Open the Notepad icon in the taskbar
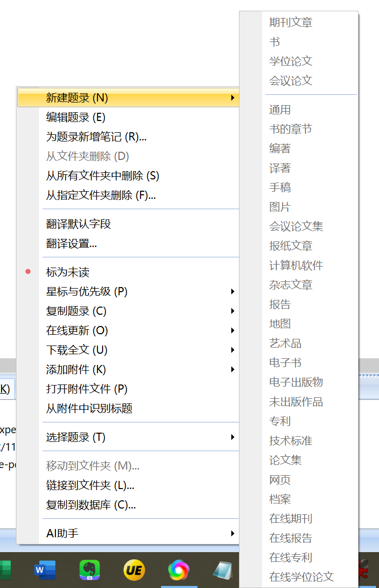The width and height of the screenshot is (379, 588). pos(223,570)
